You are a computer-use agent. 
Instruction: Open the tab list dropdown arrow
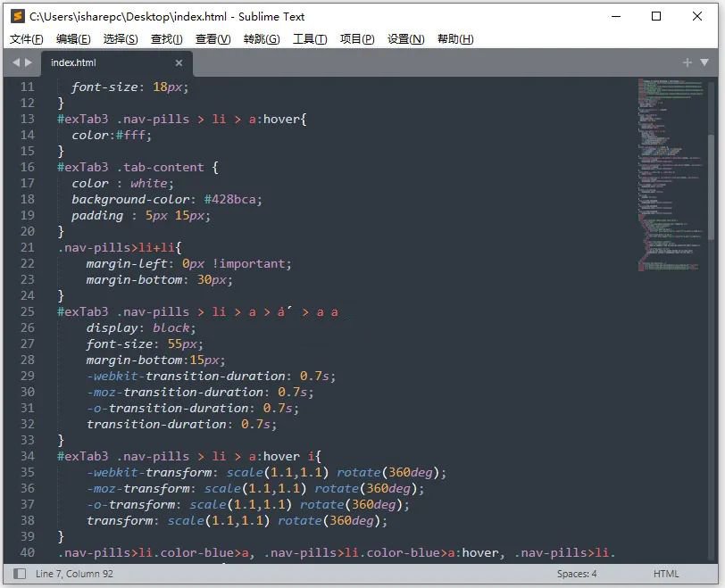click(x=704, y=62)
